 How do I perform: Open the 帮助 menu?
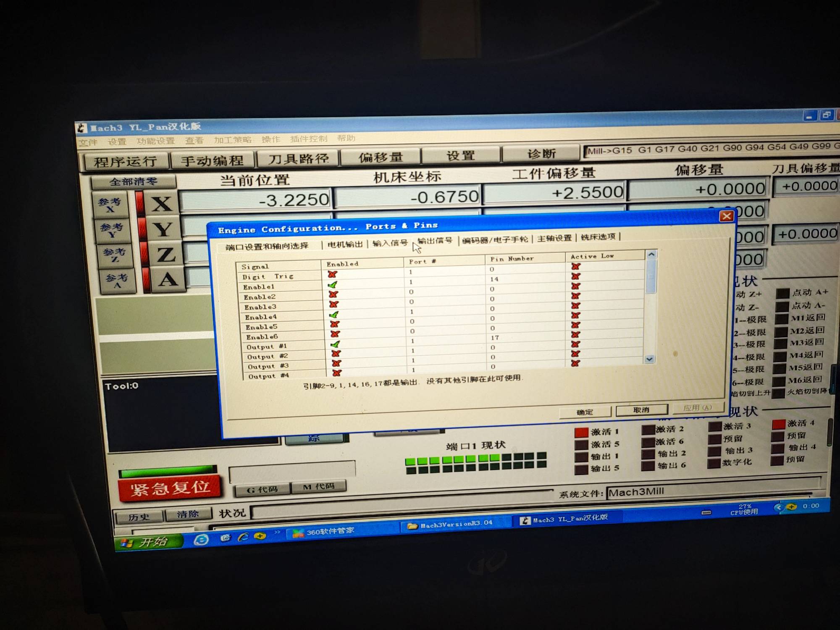[x=346, y=138]
